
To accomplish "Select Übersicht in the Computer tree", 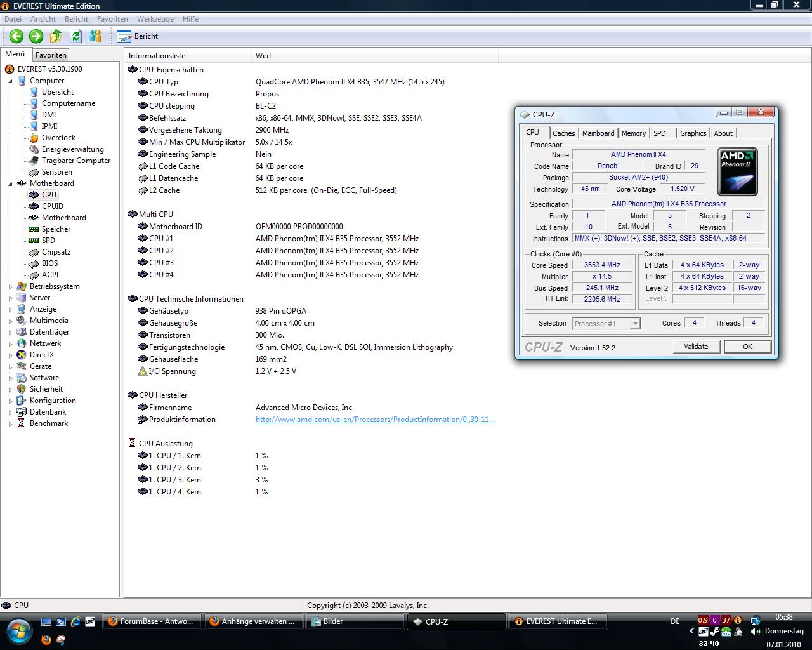I will [x=58, y=92].
